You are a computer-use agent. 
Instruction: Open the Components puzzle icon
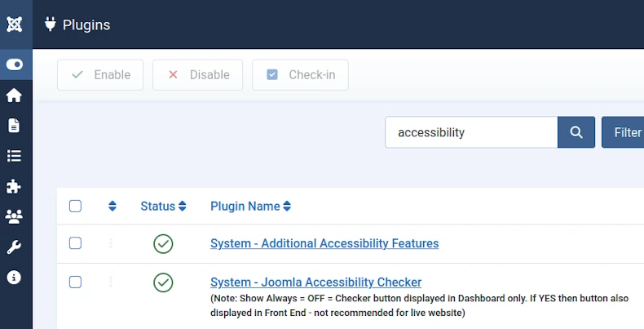pyautogui.click(x=14, y=186)
